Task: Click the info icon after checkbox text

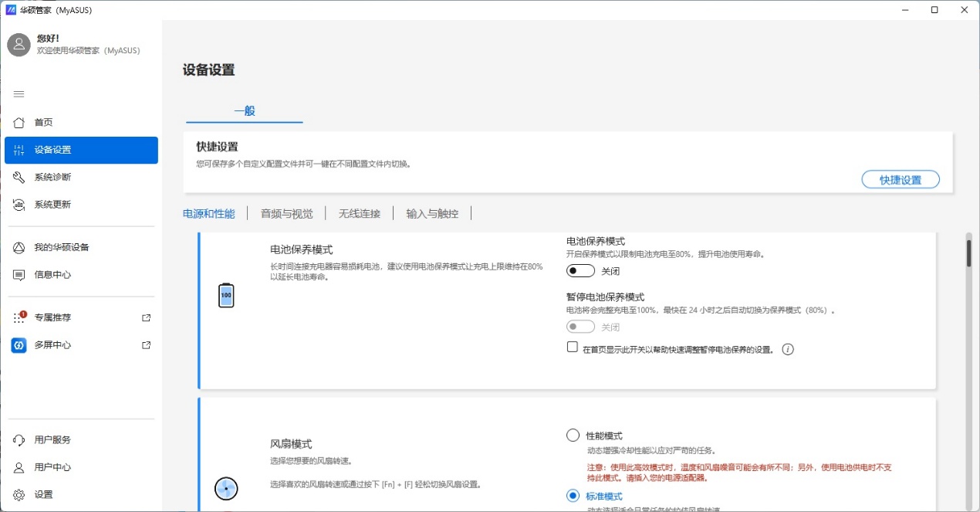Action: (788, 349)
